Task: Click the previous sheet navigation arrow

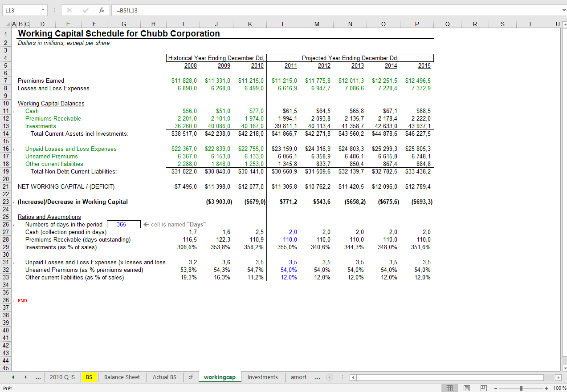Action: point(13,377)
